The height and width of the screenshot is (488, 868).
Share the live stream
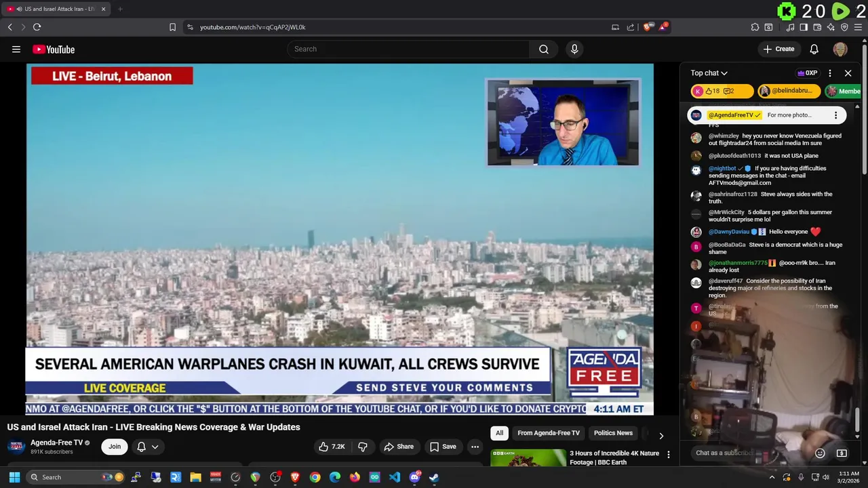(x=398, y=447)
